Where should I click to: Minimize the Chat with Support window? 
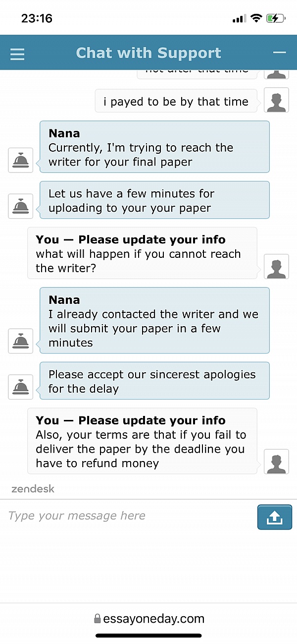click(x=280, y=53)
